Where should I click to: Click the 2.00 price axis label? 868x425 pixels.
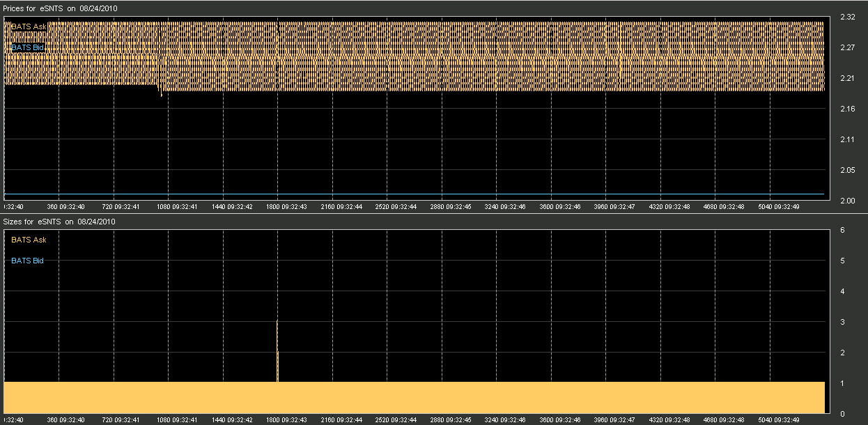(847, 201)
